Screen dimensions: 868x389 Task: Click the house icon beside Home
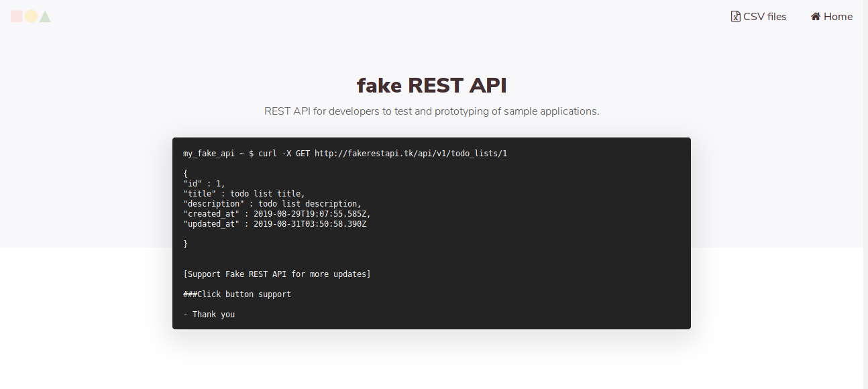[814, 16]
